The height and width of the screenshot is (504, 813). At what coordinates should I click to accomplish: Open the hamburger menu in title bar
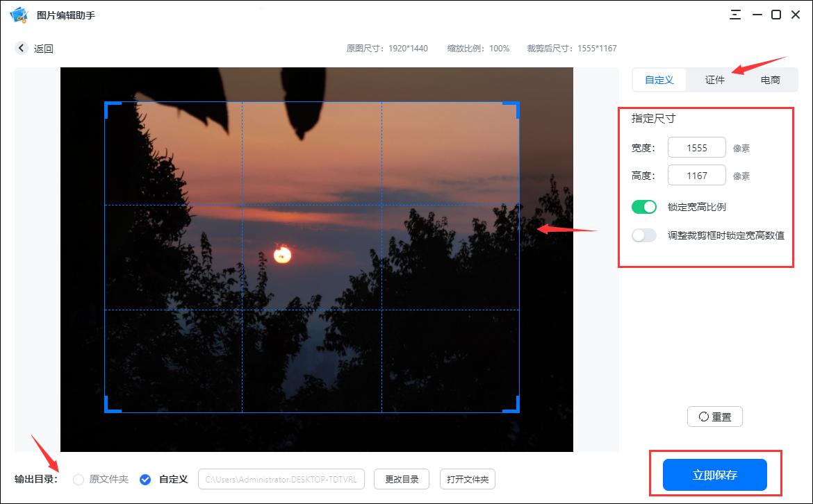734,14
